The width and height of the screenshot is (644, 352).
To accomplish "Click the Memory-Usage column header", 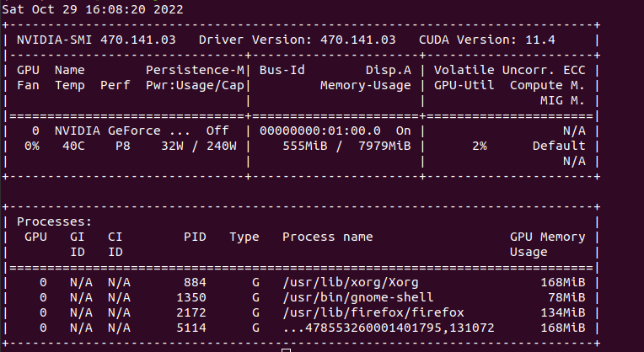I will point(366,85).
